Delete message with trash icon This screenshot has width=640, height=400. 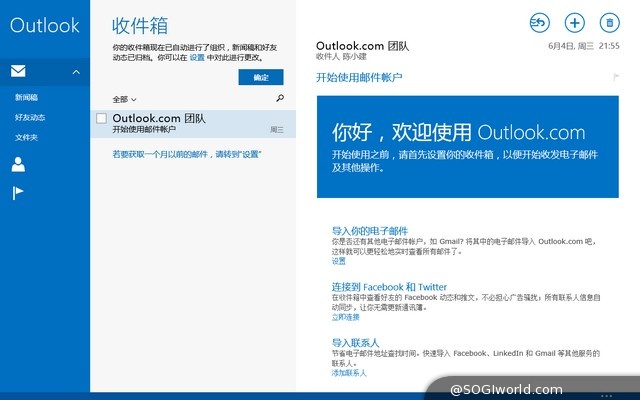(x=609, y=22)
